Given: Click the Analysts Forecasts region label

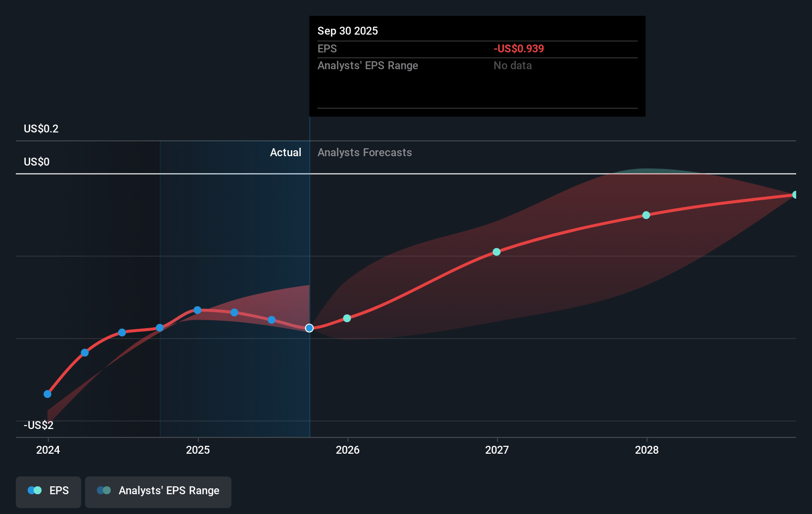Looking at the screenshot, I should 364,153.
